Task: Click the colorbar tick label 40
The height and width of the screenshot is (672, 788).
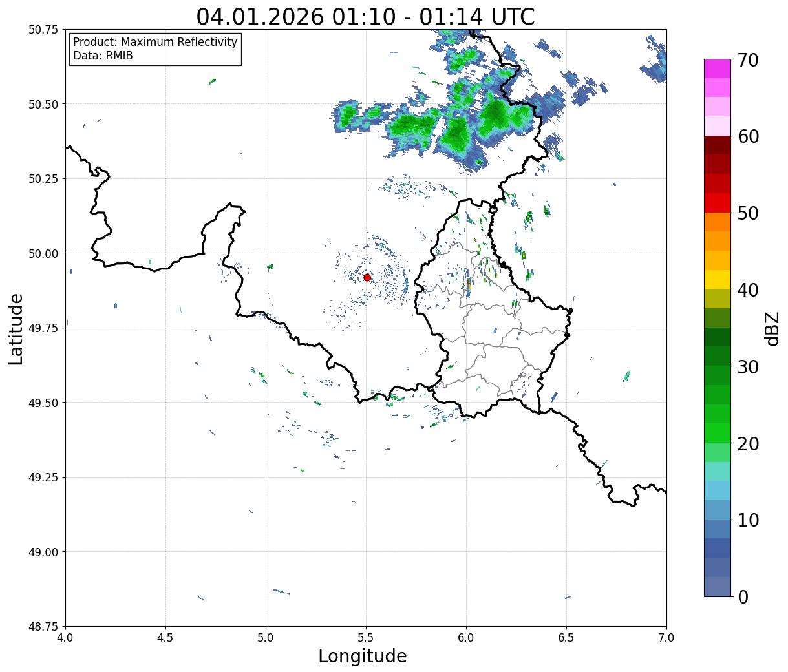Action: pyautogui.click(x=748, y=290)
